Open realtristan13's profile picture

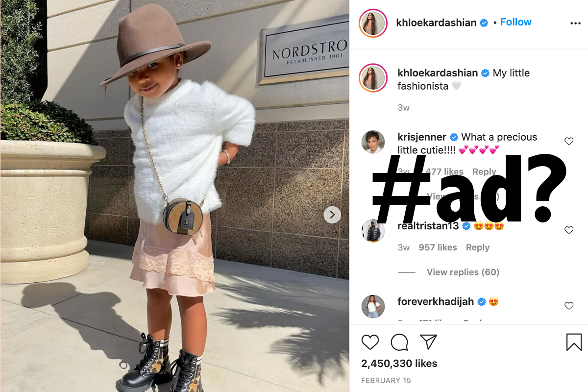(373, 230)
